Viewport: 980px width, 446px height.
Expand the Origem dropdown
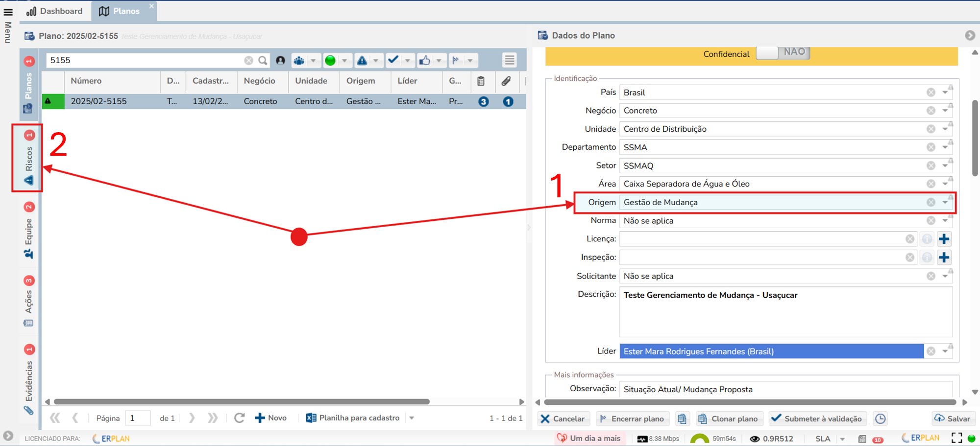point(945,202)
